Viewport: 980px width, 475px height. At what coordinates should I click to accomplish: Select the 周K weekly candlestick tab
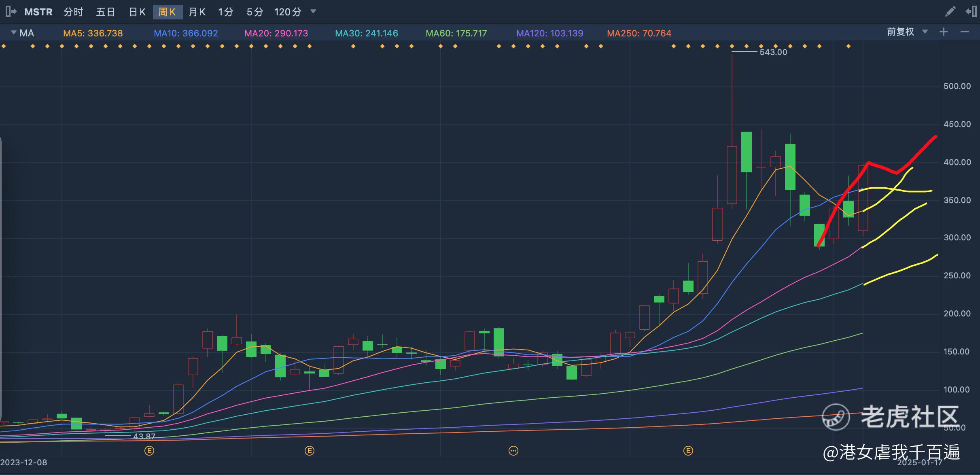[x=168, y=12]
